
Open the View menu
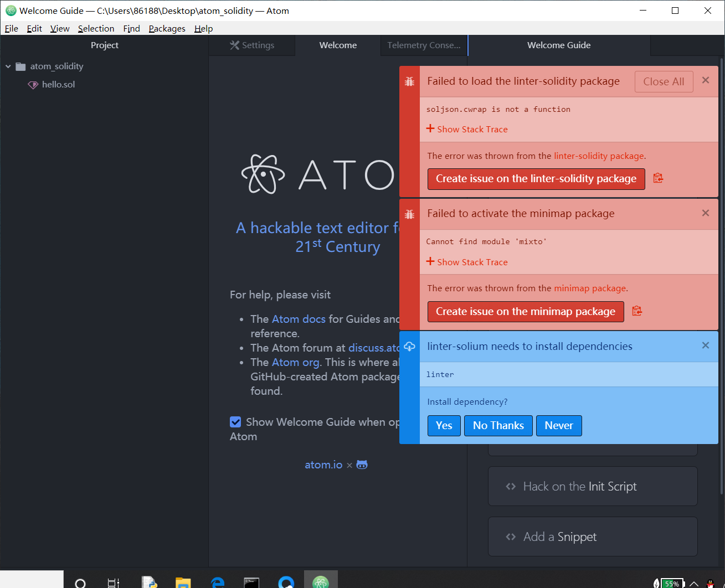click(x=60, y=29)
